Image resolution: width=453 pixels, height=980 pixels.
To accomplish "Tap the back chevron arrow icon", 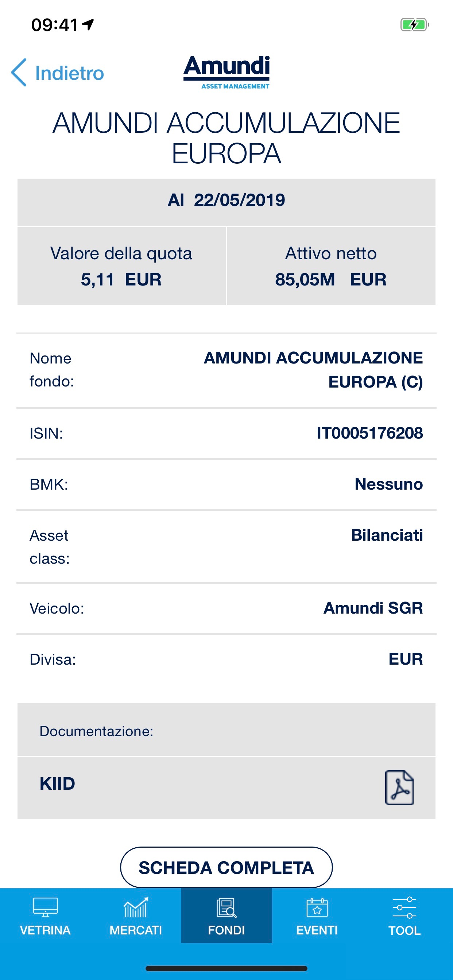I will 19,72.
